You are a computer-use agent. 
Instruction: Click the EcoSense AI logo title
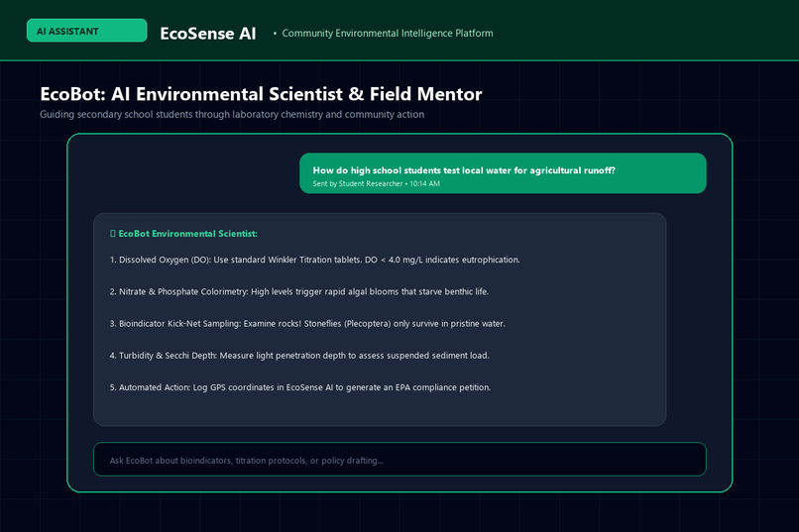click(208, 34)
